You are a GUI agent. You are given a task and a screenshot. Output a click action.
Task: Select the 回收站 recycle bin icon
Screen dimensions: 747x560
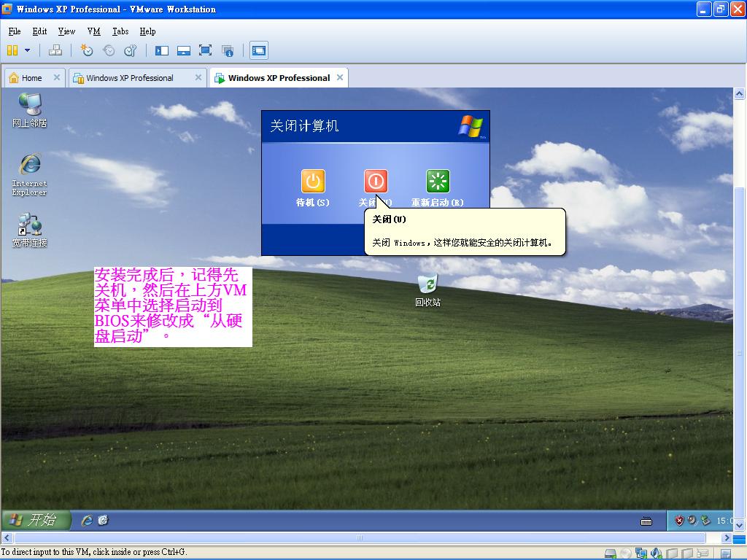click(x=427, y=290)
